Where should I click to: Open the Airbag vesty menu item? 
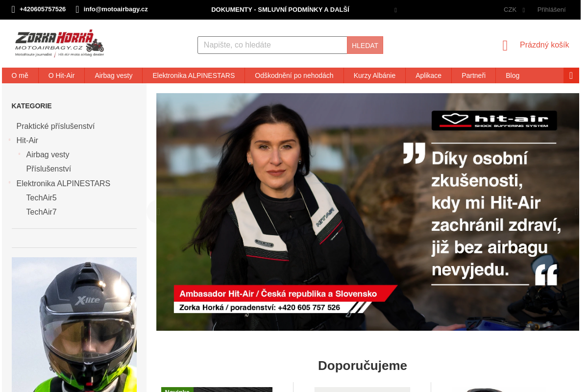pyautogui.click(x=114, y=75)
